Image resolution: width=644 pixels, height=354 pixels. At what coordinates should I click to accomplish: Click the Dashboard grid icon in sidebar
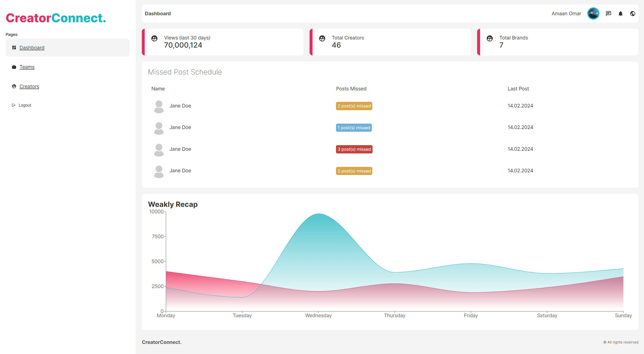coord(14,48)
